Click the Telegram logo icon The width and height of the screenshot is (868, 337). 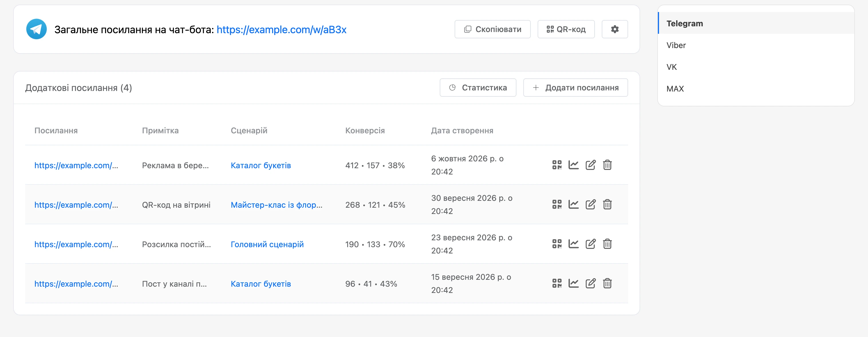point(36,29)
